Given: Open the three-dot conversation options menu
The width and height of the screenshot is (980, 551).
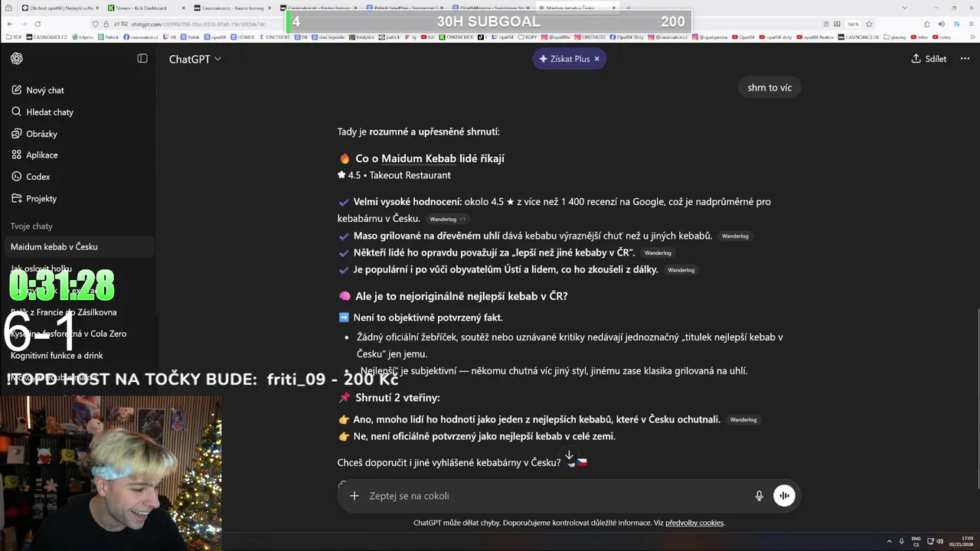Looking at the screenshot, I should click(x=963, y=59).
